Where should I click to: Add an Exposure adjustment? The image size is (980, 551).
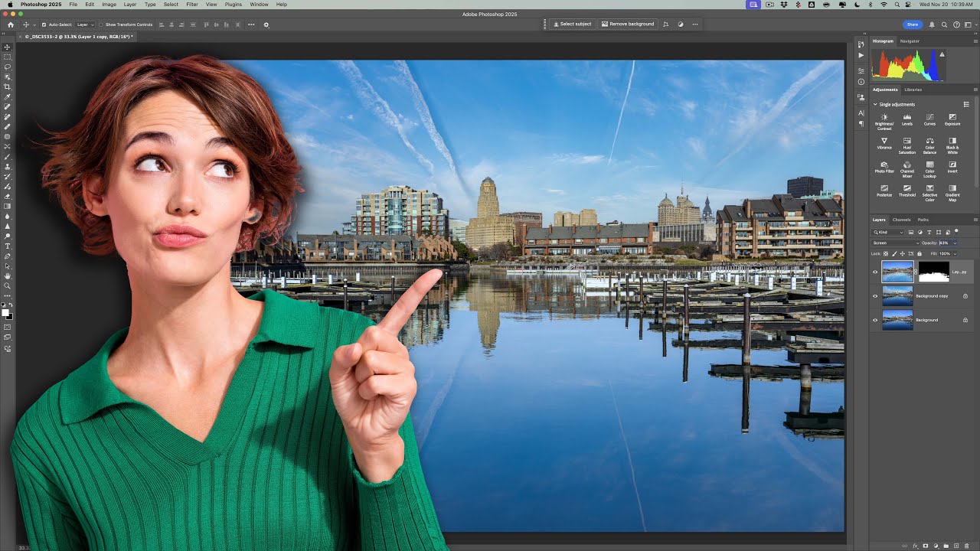[952, 119]
